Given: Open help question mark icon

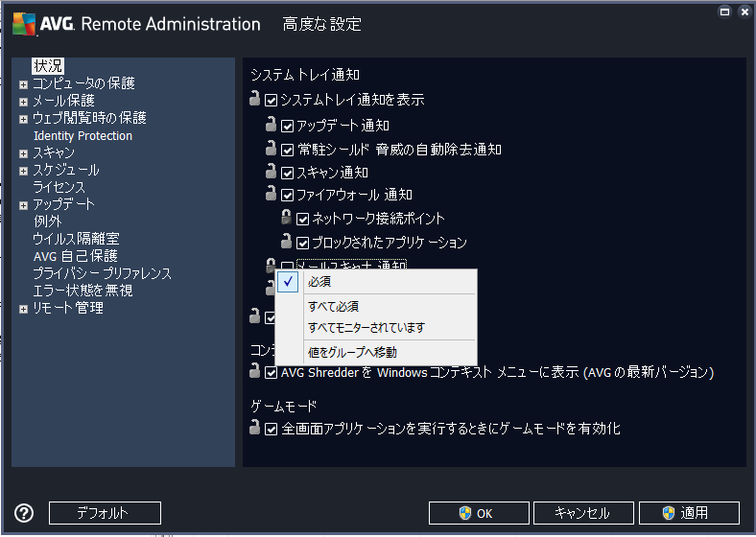Looking at the screenshot, I should pyautogui.click(x=24, y=513).
